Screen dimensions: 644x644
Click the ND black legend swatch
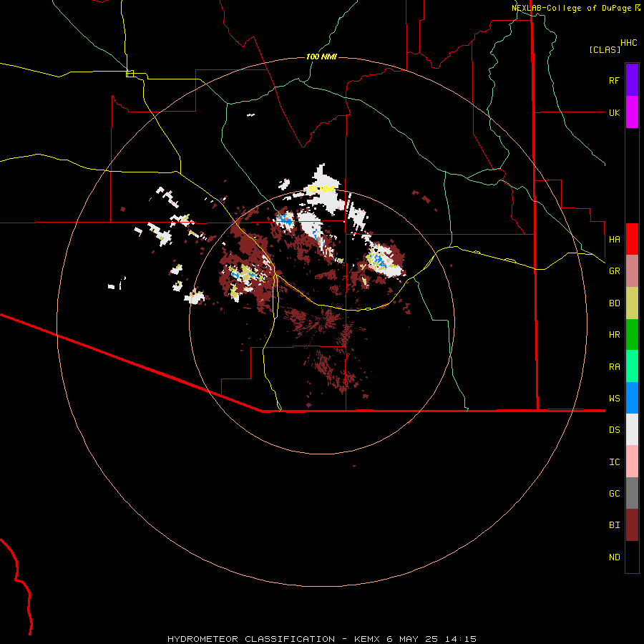(x=632, y=557)
